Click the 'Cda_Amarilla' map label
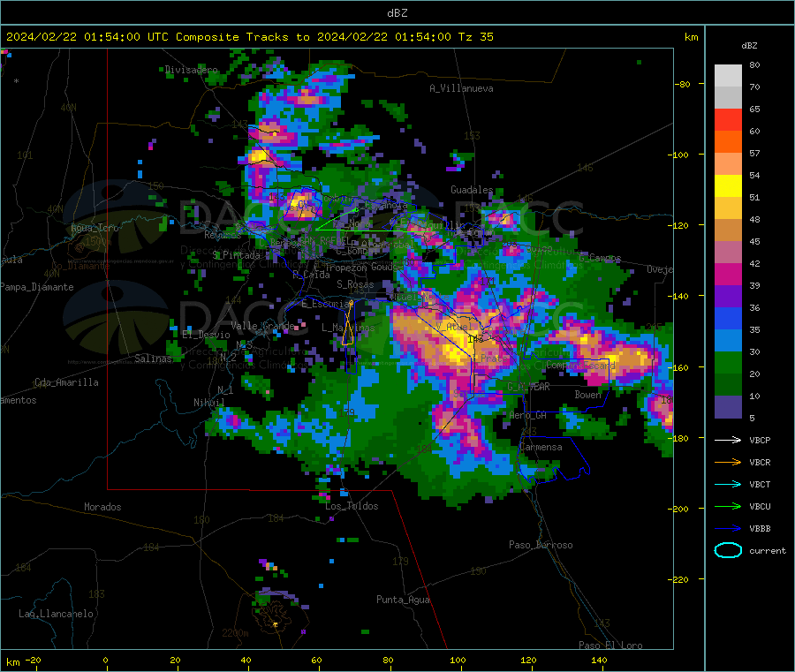The height and width of the screenshot is (672, 795). [66, 382]
